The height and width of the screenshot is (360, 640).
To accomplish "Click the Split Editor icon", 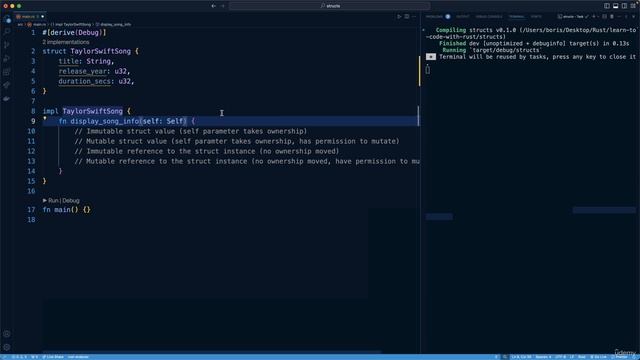I will pos(407,17).
